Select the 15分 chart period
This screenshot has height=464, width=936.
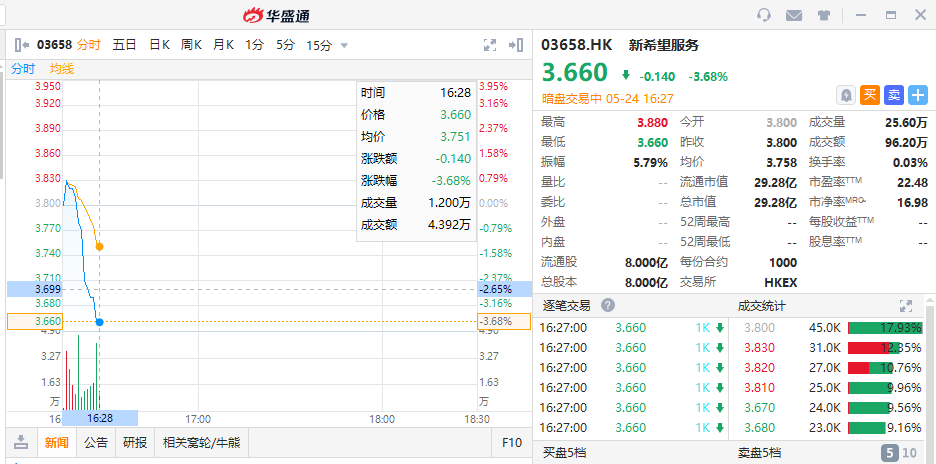319,45
